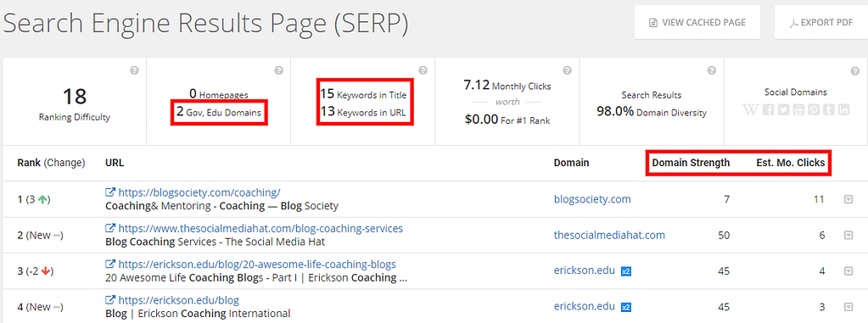
Task: Click the '7.12 Monthly Clicks' text
Action: (x=507, y=85)
